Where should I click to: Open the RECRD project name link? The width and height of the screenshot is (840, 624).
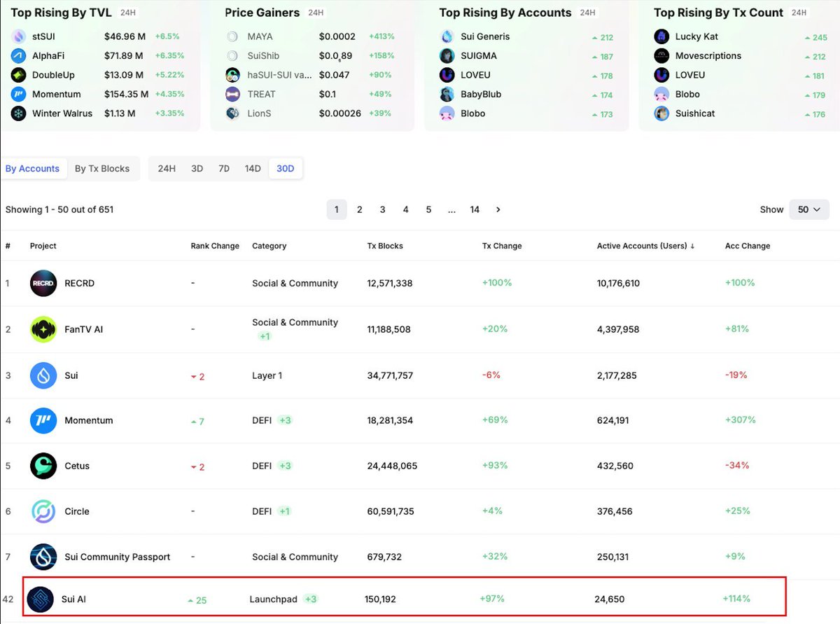point(79,284)
